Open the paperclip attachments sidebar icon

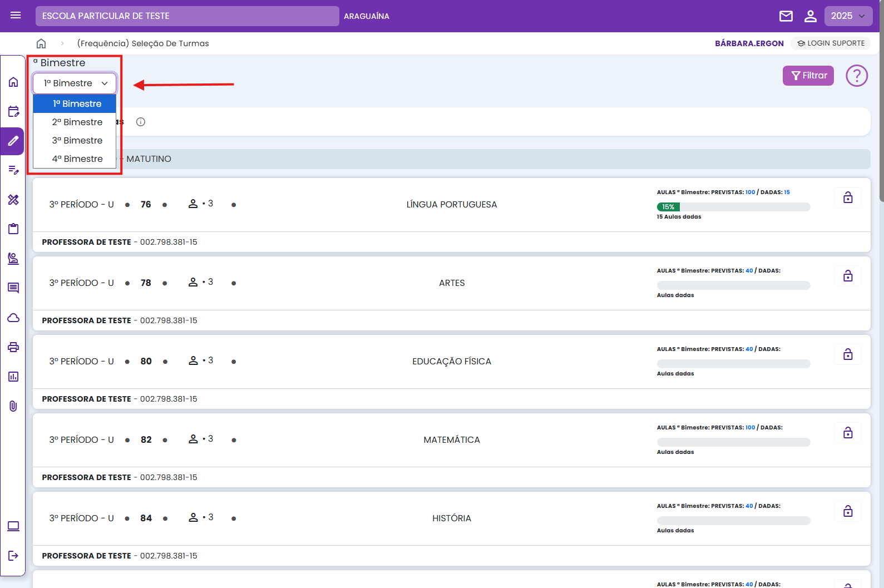point(13,406)
